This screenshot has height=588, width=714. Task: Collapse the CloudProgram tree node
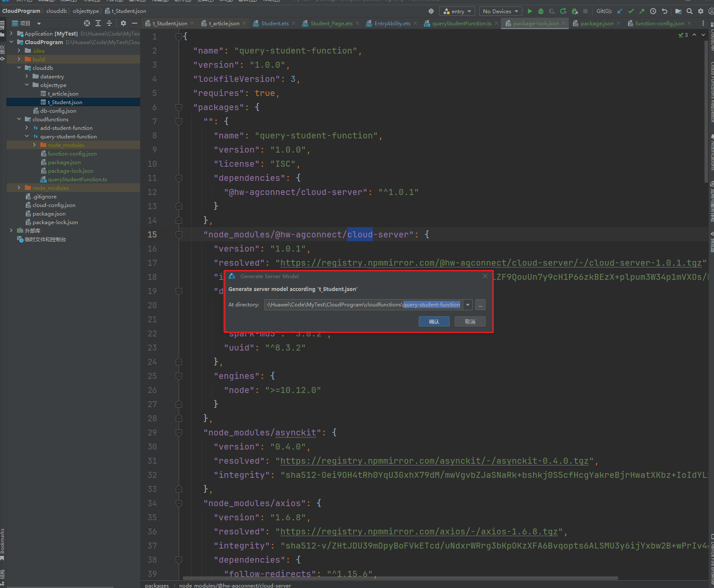(12, 42)
